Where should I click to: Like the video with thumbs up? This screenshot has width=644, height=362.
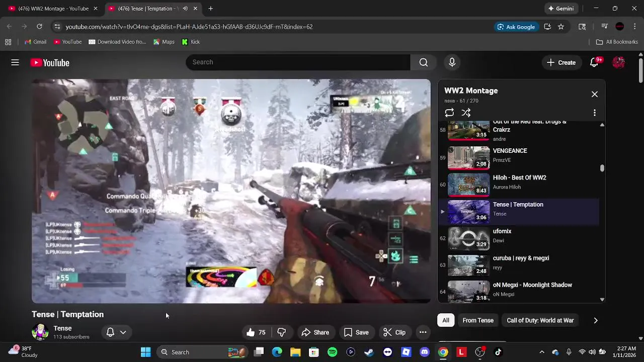pyautogui.click(x=256, y=332)
